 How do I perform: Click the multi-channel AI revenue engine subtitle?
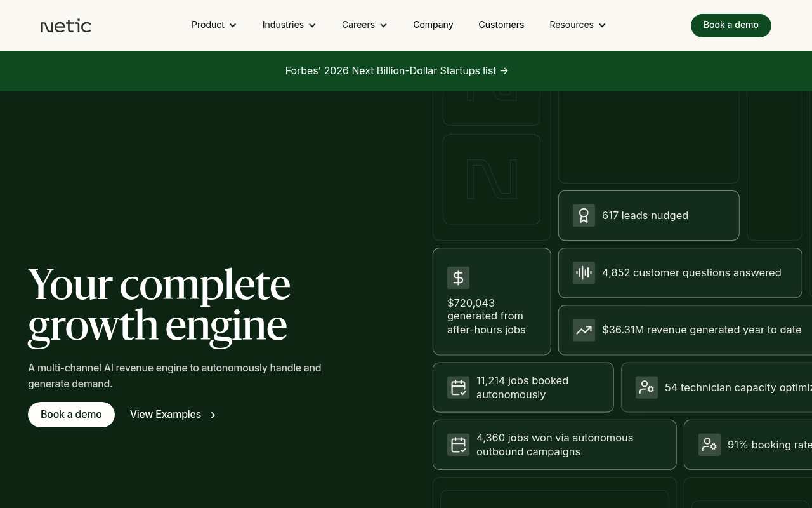click(x=174, y=376)
